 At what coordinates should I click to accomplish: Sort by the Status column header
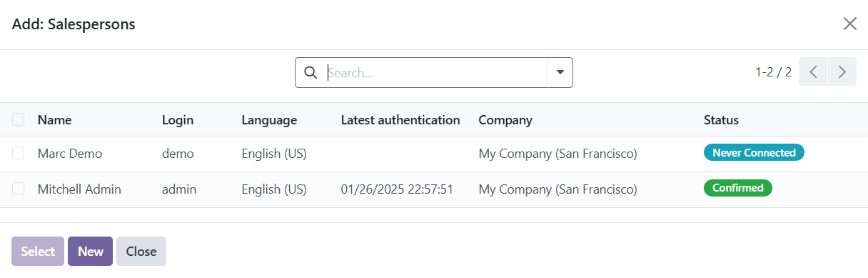pos(721,120)
